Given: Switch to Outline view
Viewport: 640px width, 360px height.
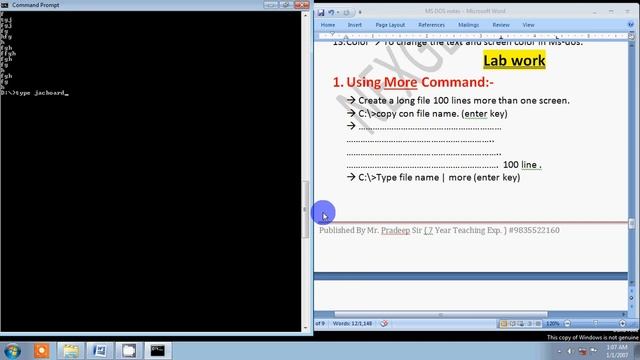Looking at the screenshot, I should click(529, 324).
